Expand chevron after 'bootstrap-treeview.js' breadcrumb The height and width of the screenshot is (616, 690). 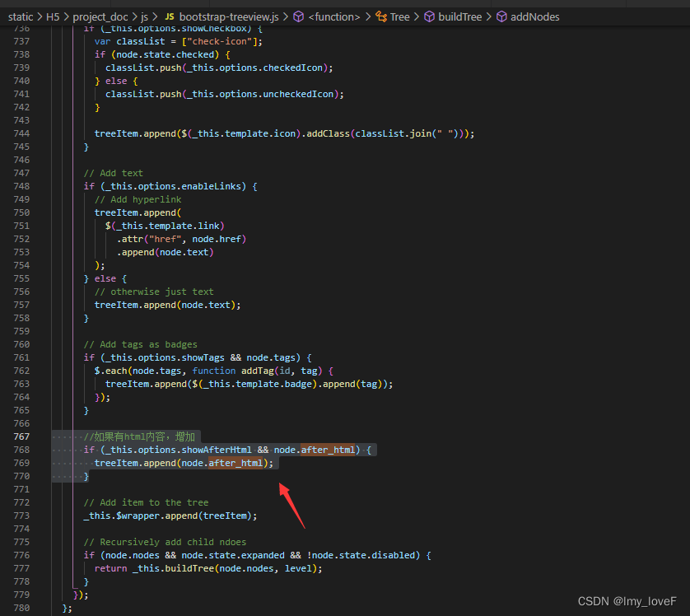coord(286,17)
